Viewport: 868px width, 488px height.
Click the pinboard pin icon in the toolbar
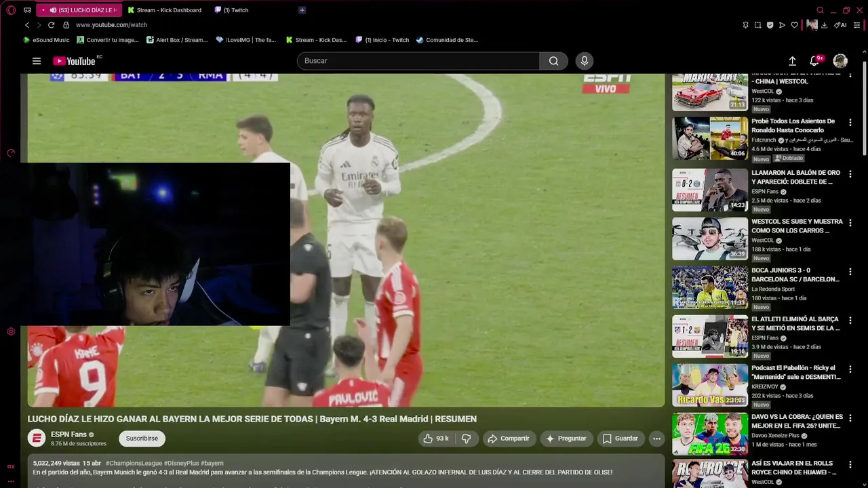point(745,25)
